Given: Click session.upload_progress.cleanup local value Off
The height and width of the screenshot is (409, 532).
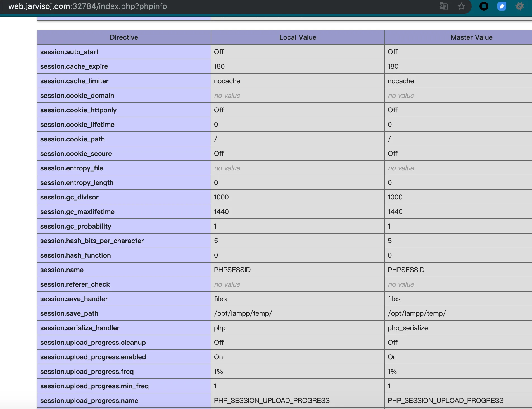Looking at the screenshot, I should [x=219, y=343].
